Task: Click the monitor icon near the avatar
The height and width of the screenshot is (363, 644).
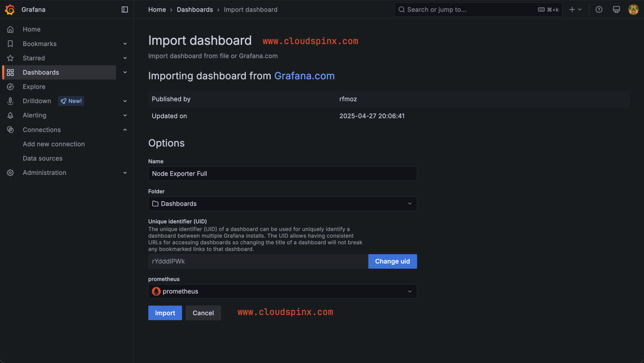Action: pos(616,9)
